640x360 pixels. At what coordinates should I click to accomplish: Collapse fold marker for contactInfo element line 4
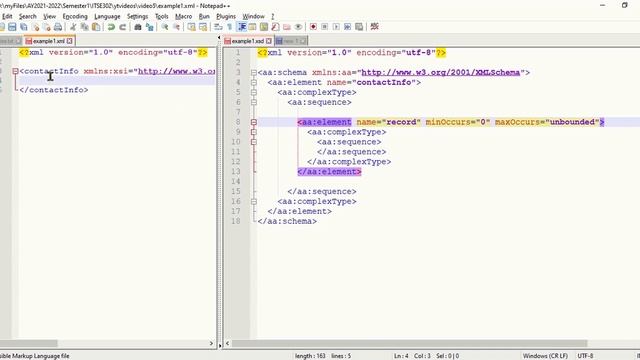coord(254,82)
